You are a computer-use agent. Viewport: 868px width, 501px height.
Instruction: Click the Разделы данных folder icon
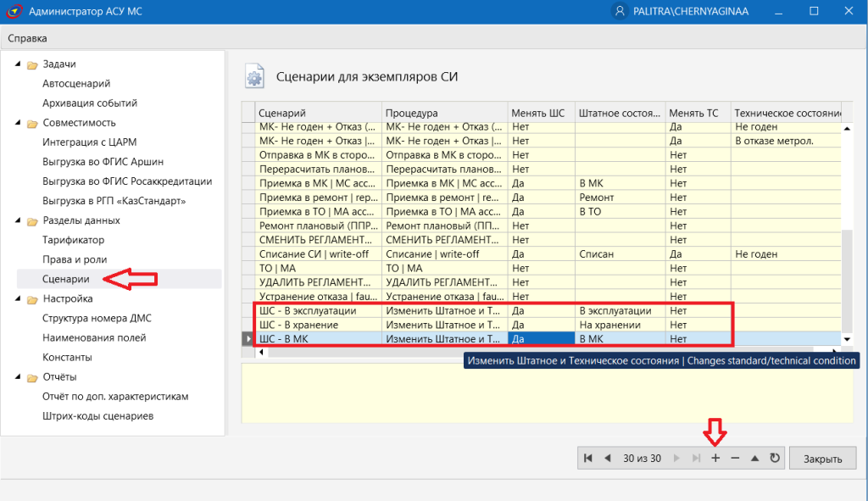32,221
